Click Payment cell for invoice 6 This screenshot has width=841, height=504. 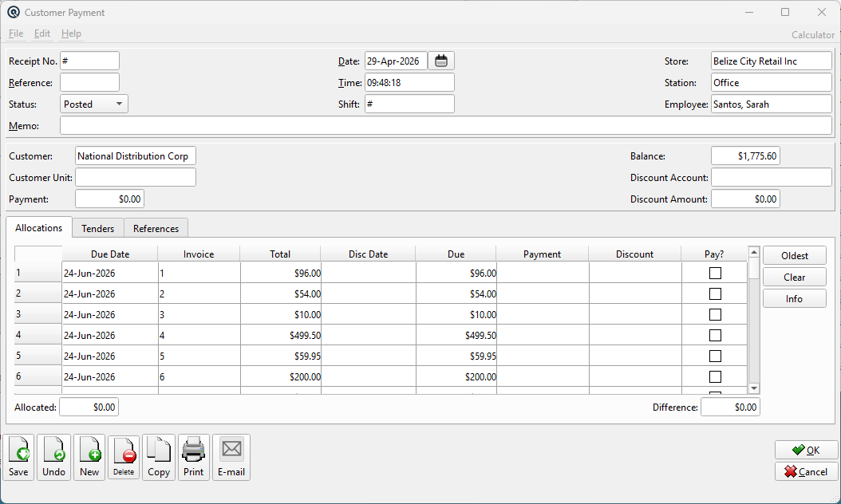pos(543,377)
